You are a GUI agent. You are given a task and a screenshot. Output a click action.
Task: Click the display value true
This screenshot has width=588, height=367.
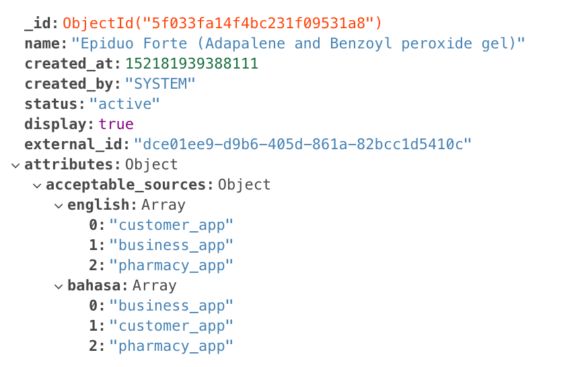116,124
